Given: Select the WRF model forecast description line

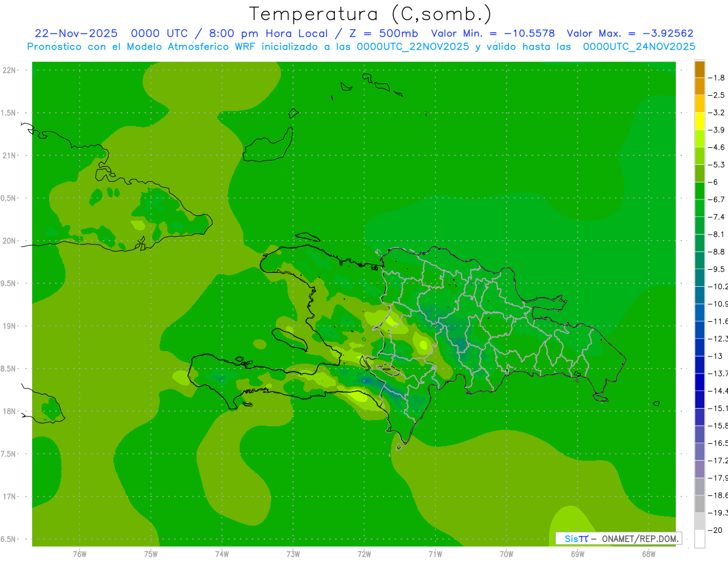Looking at the screenshot, I should [361, 46].
